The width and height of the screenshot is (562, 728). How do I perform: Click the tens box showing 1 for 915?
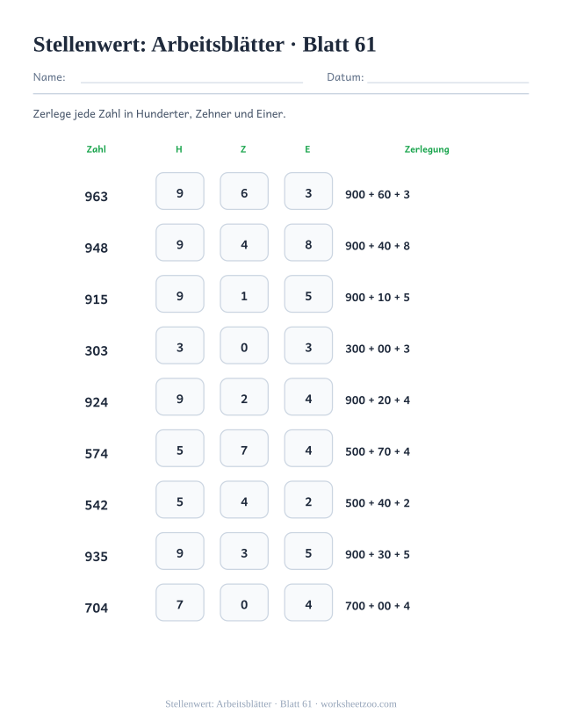pyautogui.click(x=244, y=294)
